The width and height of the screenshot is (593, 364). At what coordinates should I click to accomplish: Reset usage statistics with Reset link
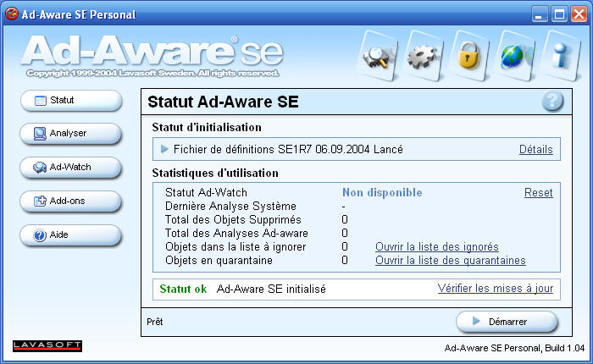point(538,193)
